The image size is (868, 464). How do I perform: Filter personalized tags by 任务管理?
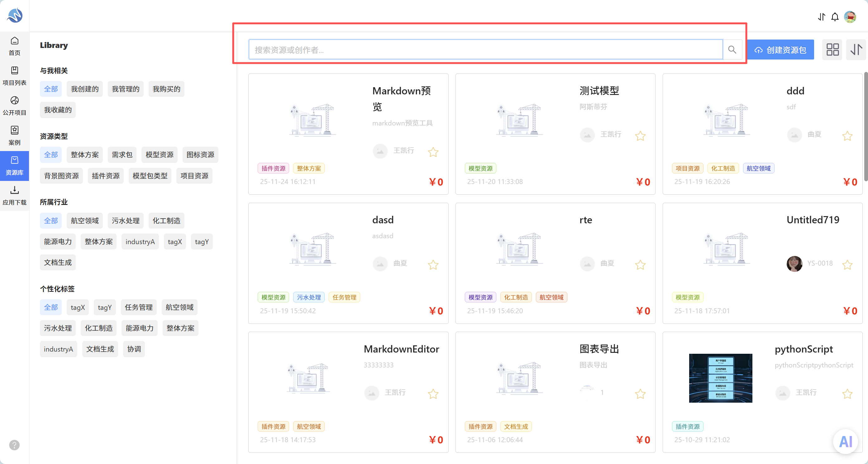(x=139, y=307)
